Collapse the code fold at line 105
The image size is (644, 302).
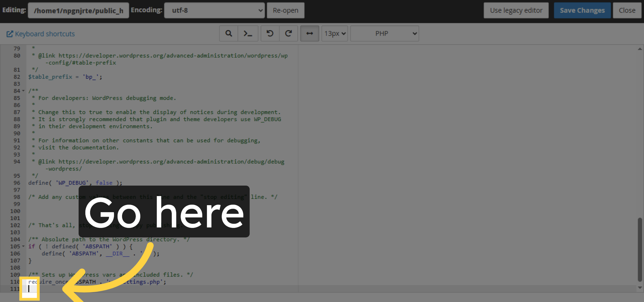23,246
